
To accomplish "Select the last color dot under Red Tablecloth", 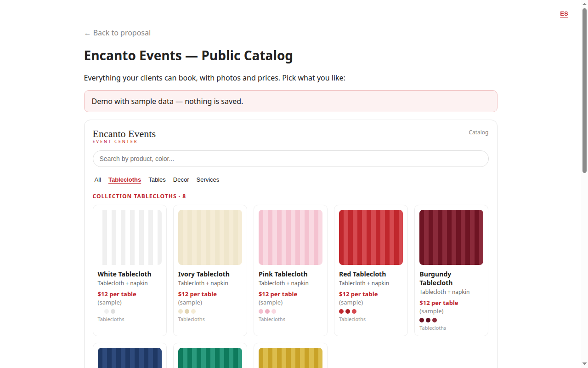I will point(354,311).
